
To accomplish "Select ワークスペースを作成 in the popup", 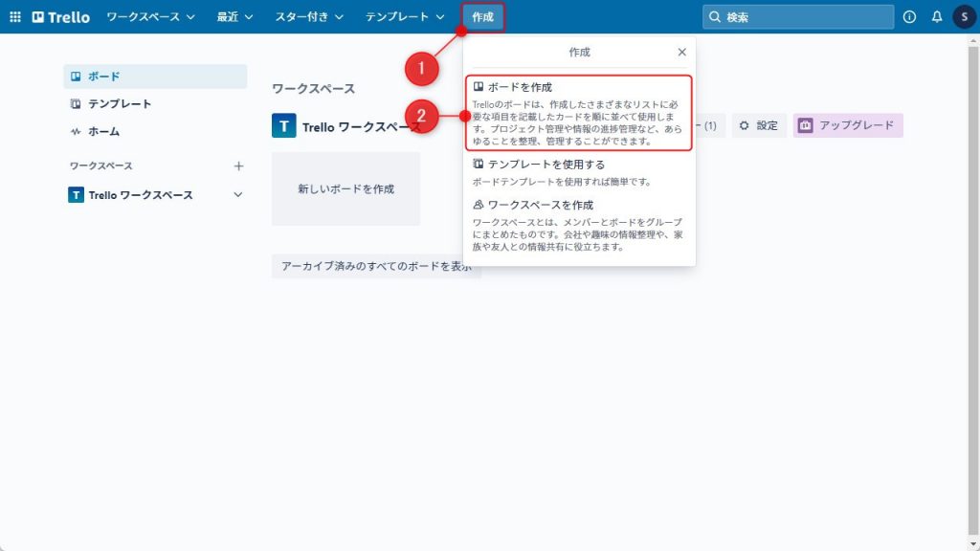I will (579, 226).
